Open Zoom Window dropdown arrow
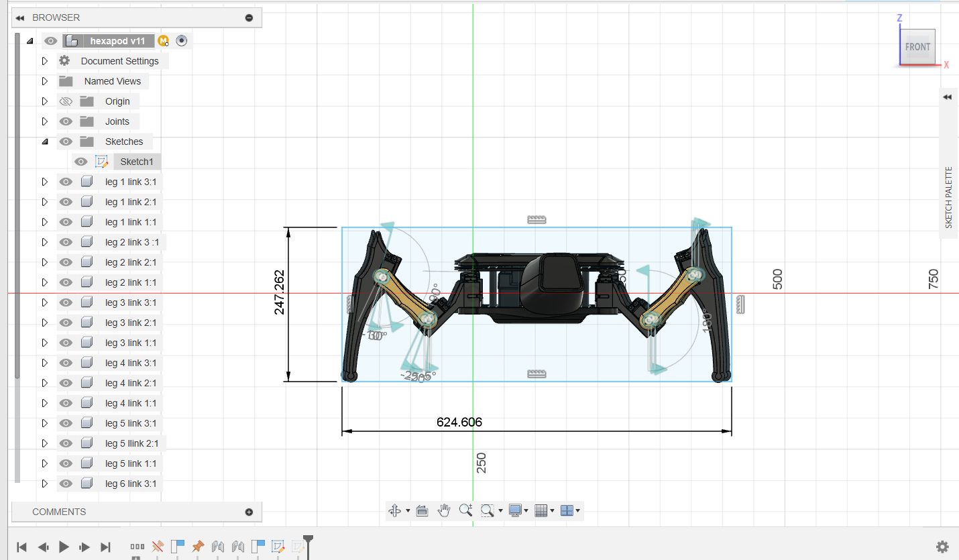This screenshot has height=560, width=959. point(500,511)
